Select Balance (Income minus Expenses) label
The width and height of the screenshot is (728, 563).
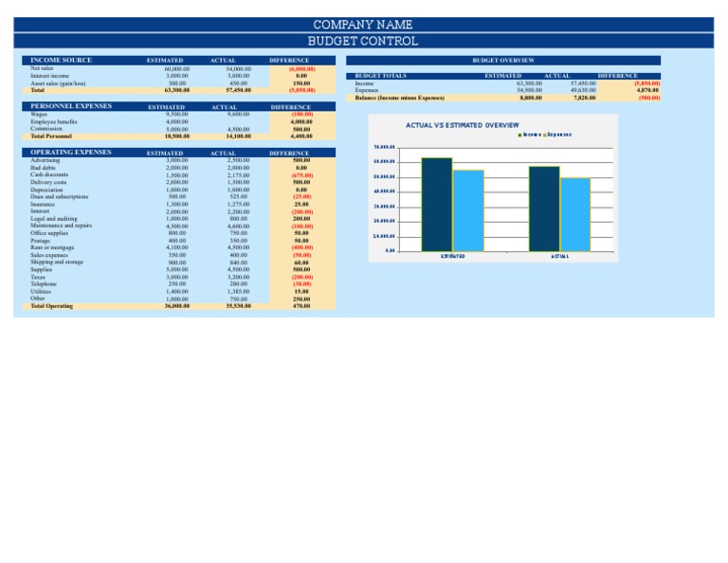pyautogui.click(x=400, y=98)
